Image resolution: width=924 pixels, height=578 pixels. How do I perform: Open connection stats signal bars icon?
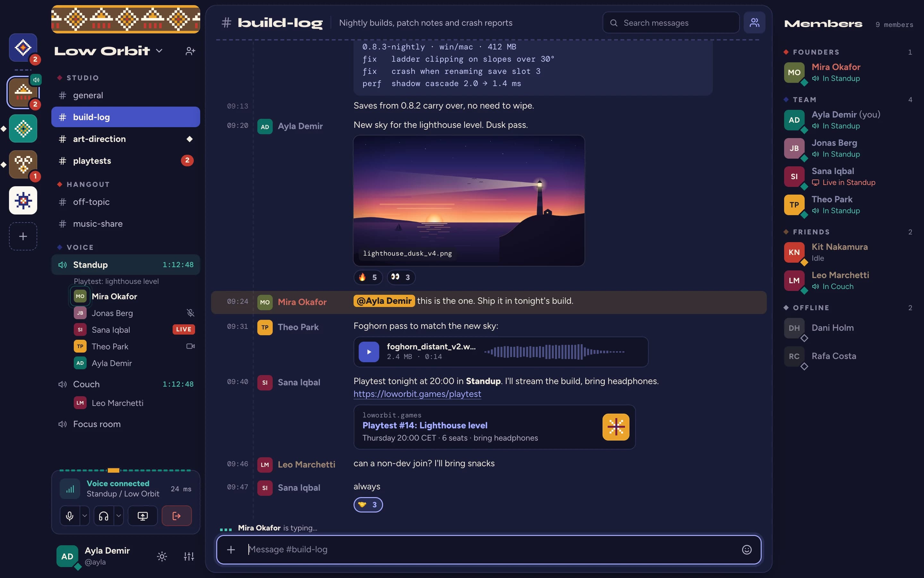tap(70, 488)
